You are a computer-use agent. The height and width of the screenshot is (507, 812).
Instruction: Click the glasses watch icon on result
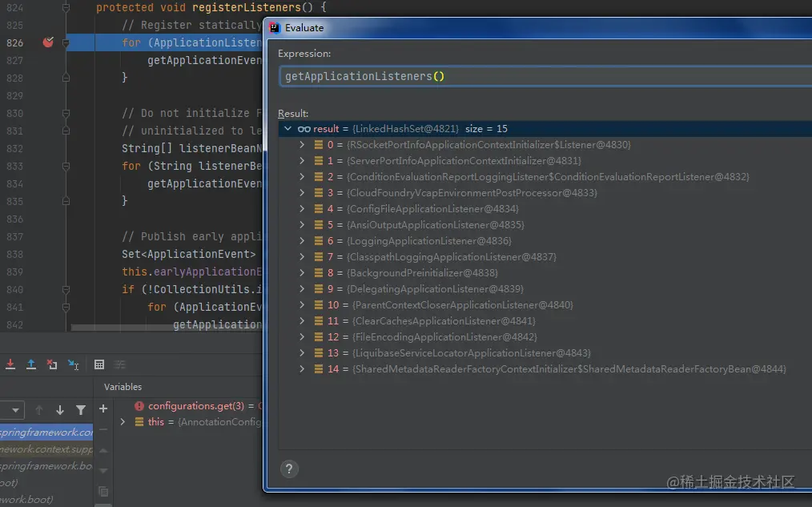304,129
